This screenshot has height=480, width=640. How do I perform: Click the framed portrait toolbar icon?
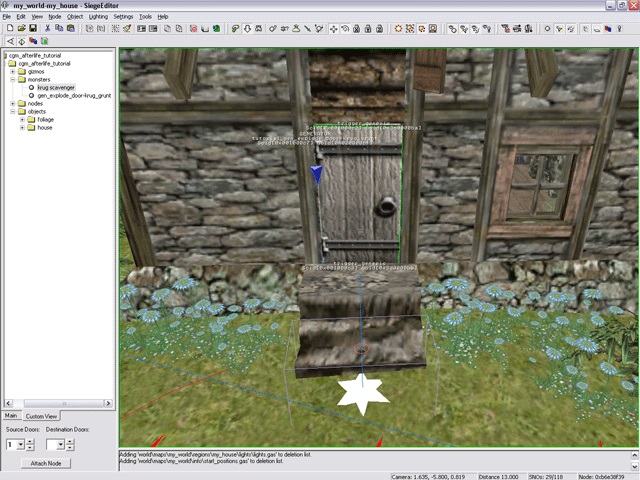(433, 29)
